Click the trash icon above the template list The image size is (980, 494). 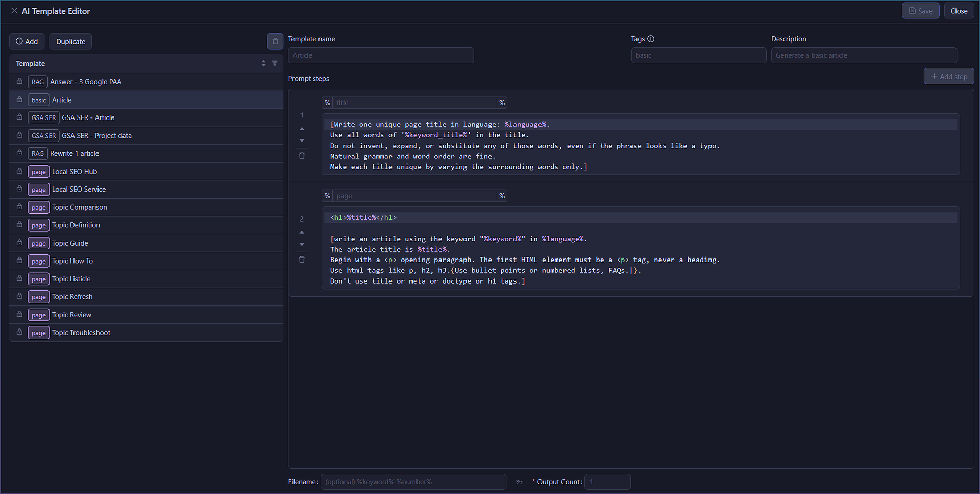click(275, 41)
